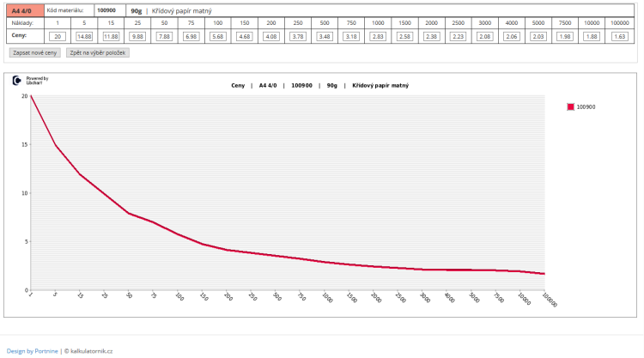Click the material code 100900 cell
Image resolution: width=644 pixels, height=358 pixels.
pos(110,10)
